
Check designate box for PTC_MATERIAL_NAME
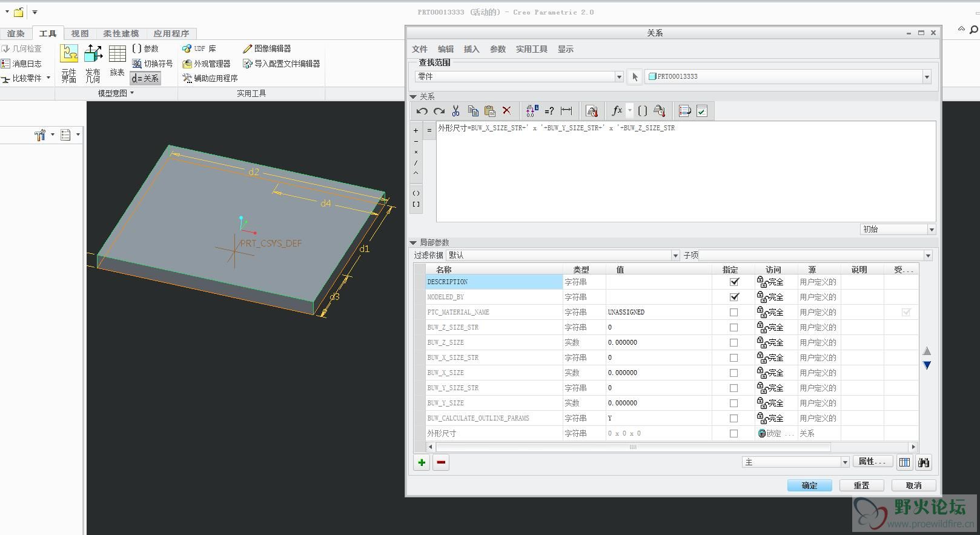click(734, 312)
